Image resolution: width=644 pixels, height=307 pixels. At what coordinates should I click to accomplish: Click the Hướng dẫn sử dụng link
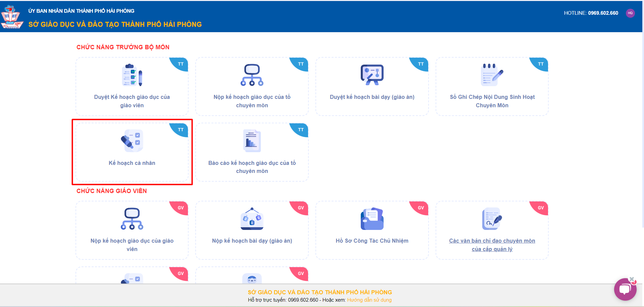click(369, 300)
